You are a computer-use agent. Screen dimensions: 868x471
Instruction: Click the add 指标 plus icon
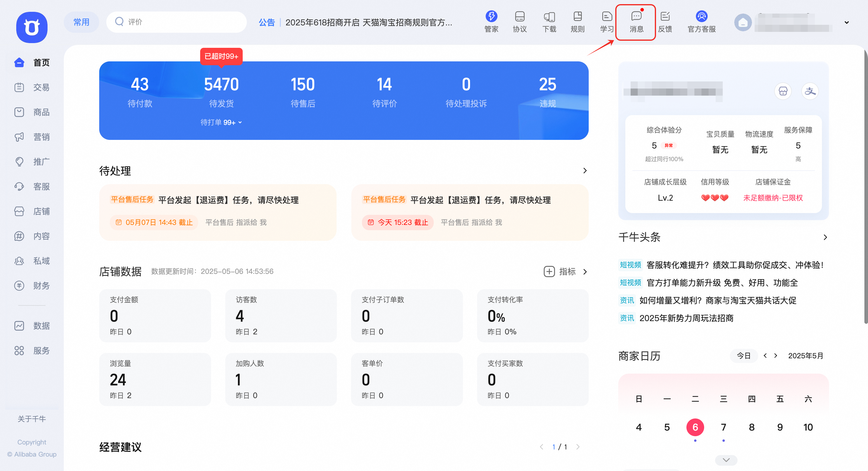pyautogui.click(x=549, y=272)
